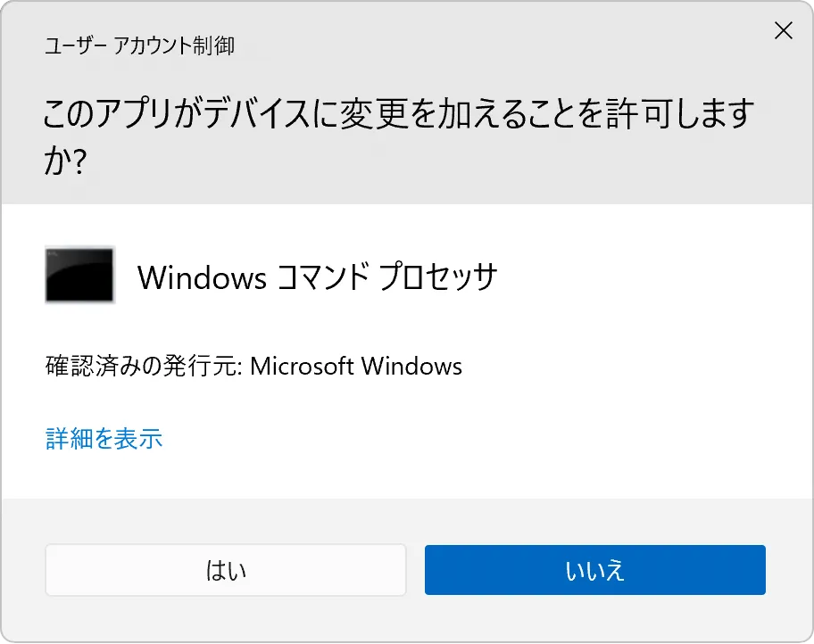Approve the elevation by choosing はい
The width and height of the screenshot is (814, 644).
click(226, 570)
